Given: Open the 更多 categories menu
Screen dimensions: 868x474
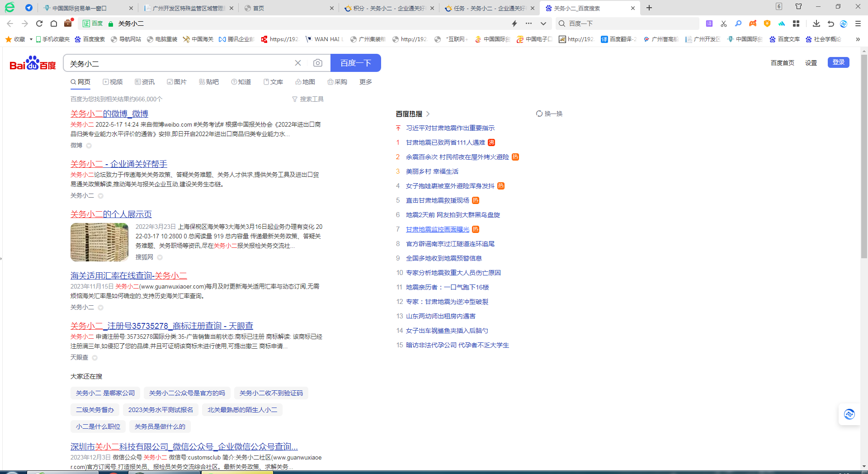Looking at the screenshot, I should (x=366, y=82).
